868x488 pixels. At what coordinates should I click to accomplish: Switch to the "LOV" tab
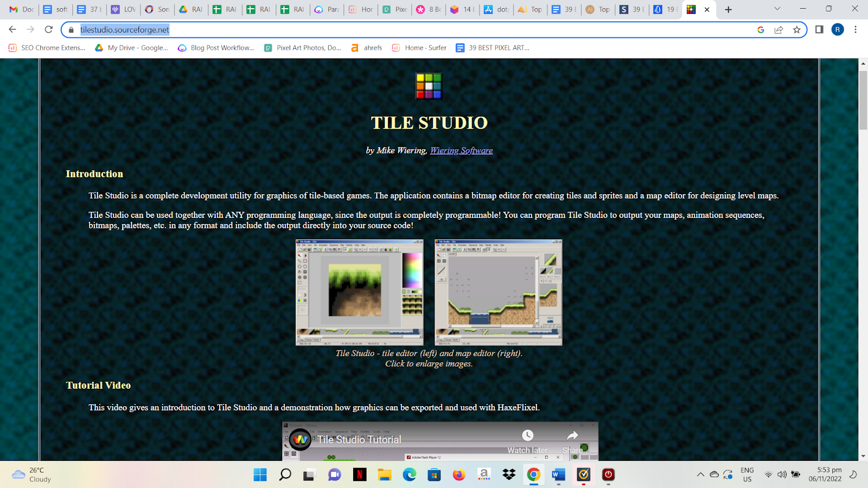[123, 9]
